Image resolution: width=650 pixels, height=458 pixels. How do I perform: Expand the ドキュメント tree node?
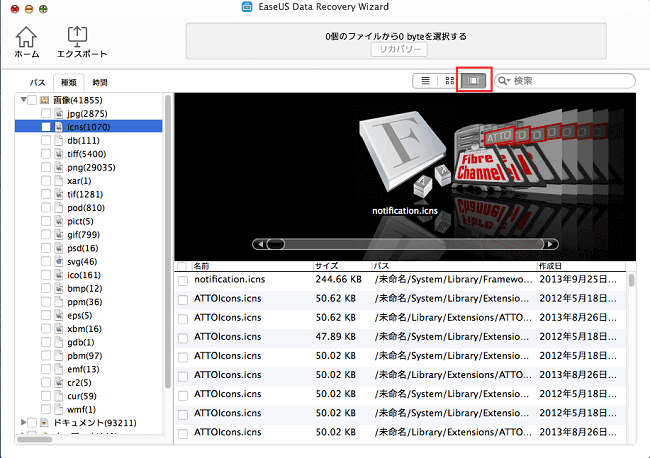tap(24, 422)
